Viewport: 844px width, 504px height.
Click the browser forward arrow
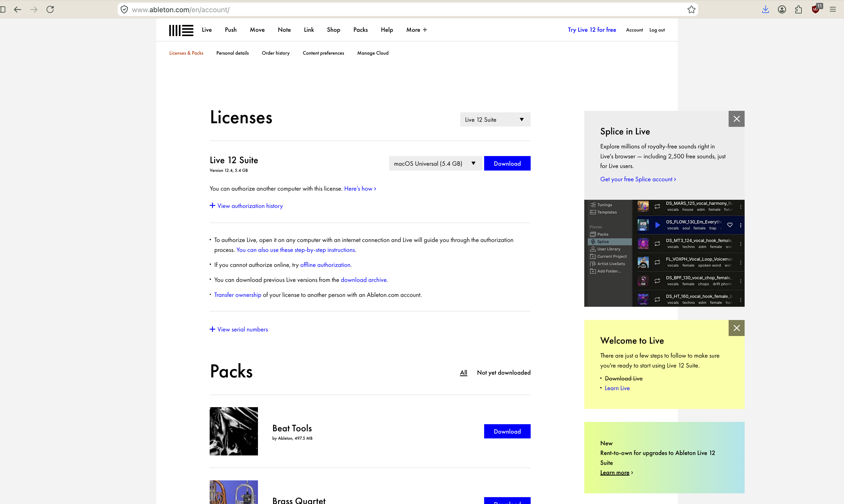[34, 9]
